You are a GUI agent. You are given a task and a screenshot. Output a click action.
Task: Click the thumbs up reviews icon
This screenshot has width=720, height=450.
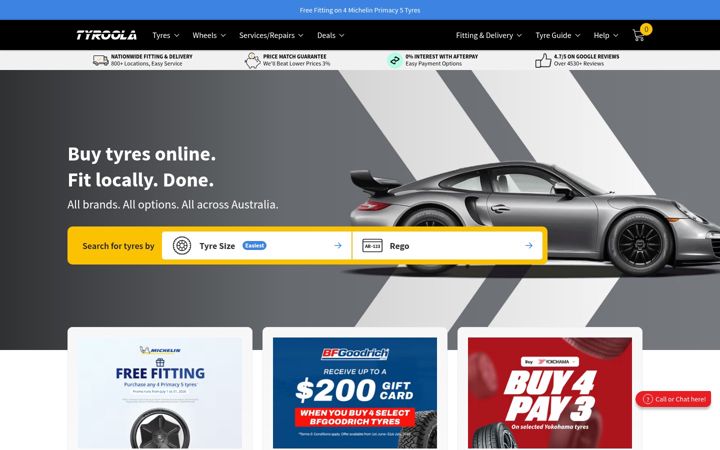coord(543,60)
